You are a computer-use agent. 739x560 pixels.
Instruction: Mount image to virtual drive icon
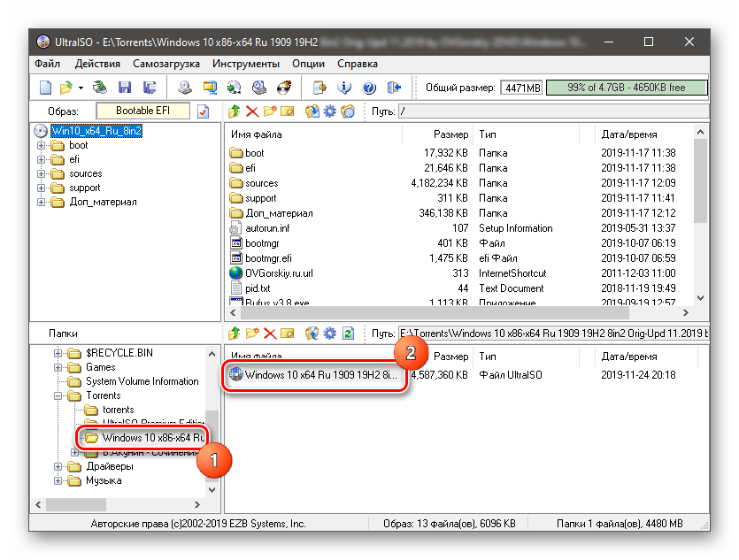[x=258, y=87]
